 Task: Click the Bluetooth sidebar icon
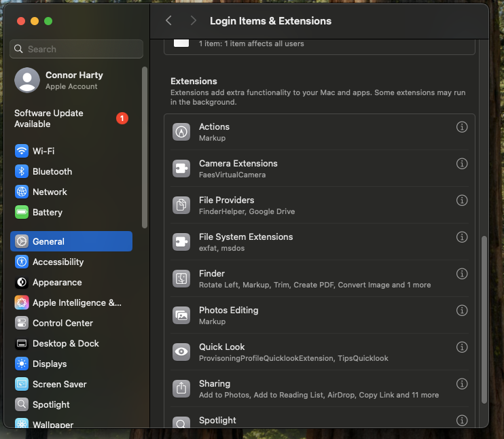click(22, 171)
